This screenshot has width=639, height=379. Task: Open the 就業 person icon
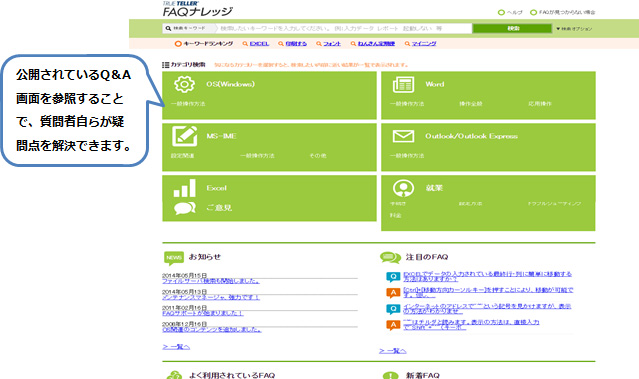tap(403, 188)
